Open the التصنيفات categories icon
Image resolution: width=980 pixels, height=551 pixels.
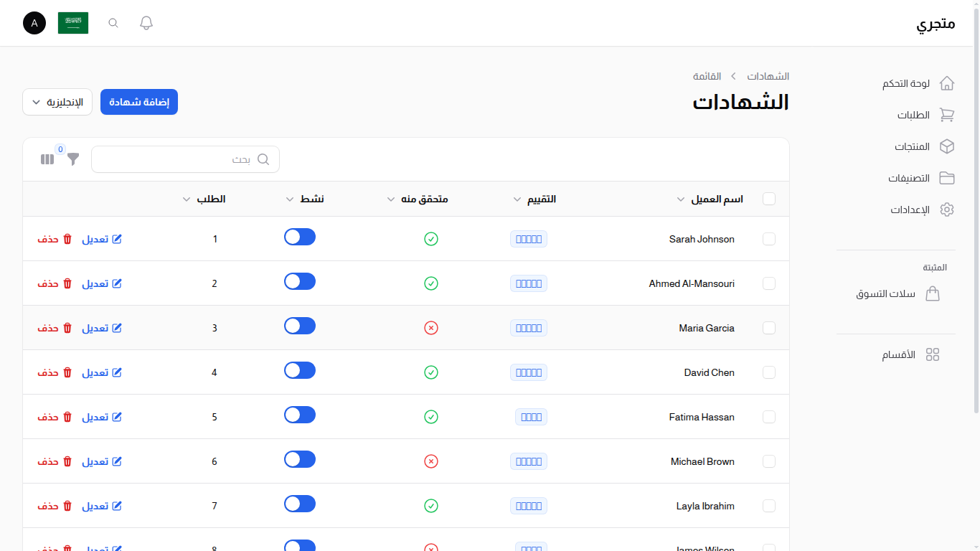click(x=947, y=178)
